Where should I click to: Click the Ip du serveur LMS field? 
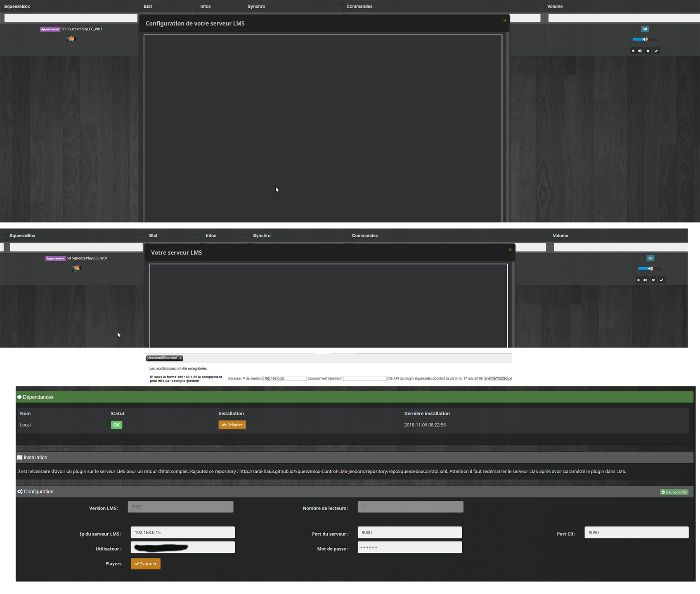182,533
